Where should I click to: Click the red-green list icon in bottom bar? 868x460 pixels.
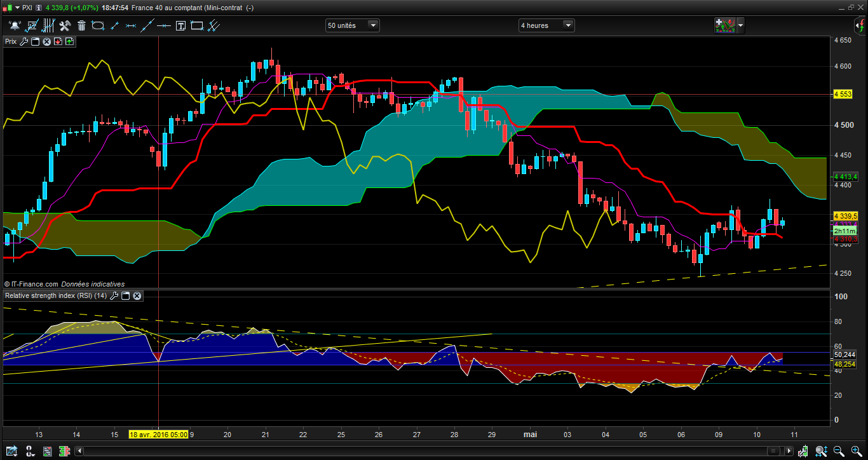(47, 451)
